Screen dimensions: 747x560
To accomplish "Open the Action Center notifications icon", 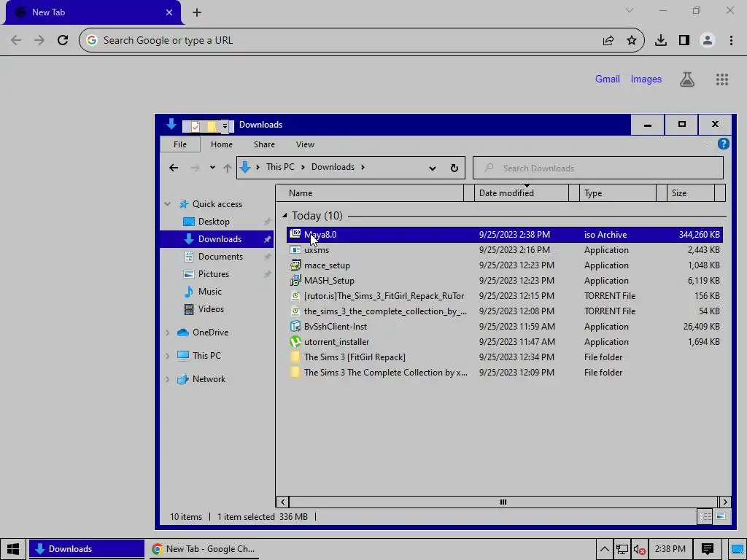I will pyautogui.click(x=707, y=549).
